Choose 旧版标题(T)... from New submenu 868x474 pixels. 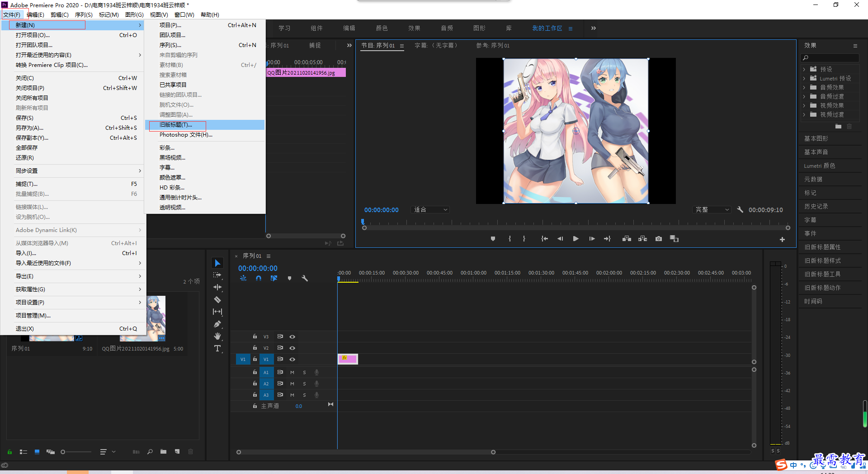[x=205, y=124]
